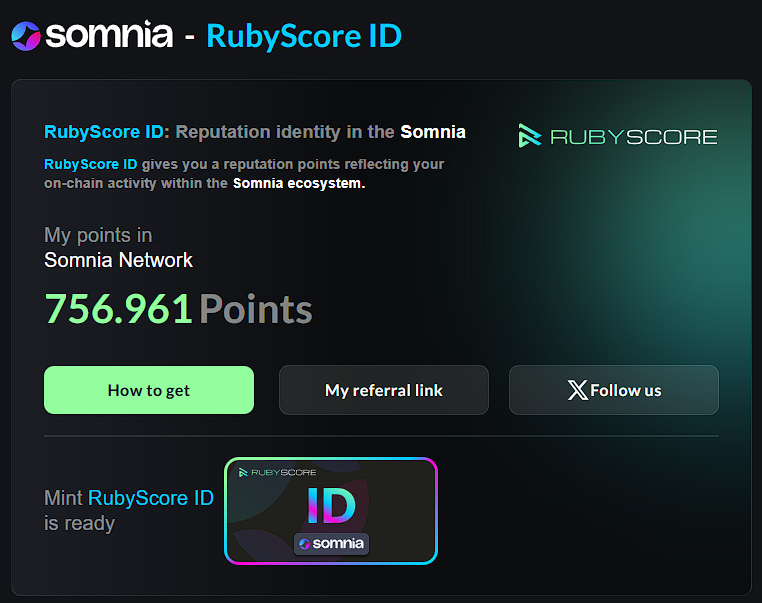Open My referral link

pos(383,390)
